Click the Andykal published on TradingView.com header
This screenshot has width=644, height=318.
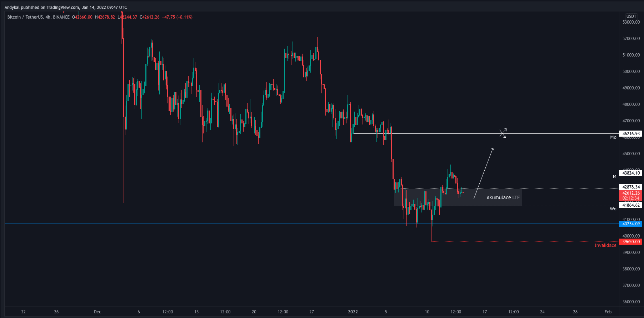pos(66,8)
